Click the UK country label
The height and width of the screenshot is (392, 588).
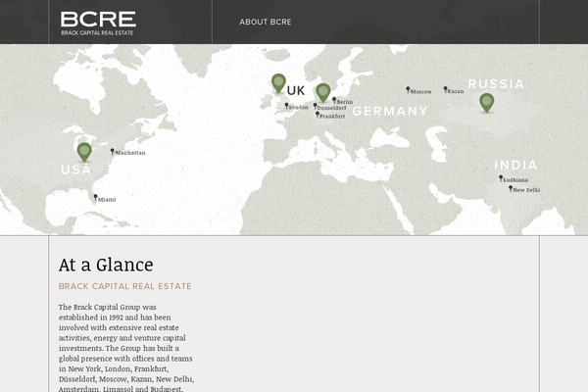tap(296, 90)
